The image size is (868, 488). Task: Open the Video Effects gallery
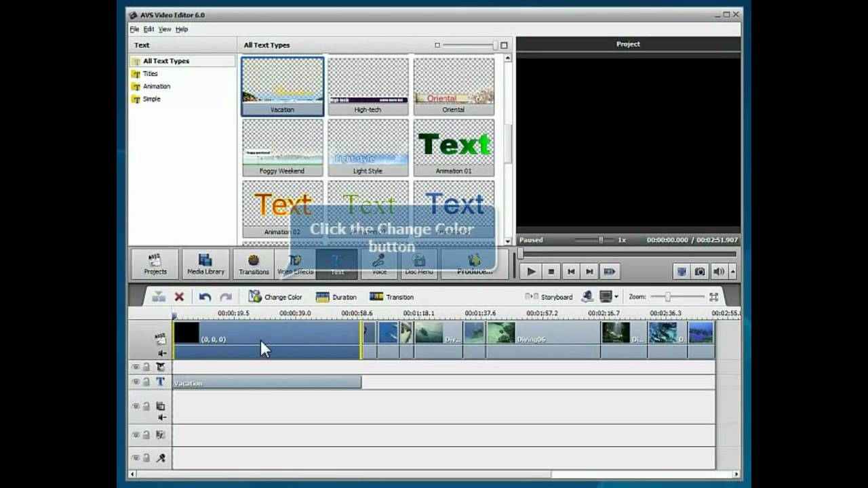(295, 264)
